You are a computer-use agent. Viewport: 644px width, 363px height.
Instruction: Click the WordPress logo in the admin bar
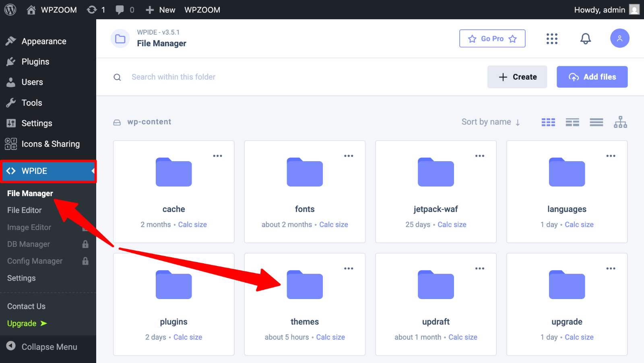coord(10,10)
